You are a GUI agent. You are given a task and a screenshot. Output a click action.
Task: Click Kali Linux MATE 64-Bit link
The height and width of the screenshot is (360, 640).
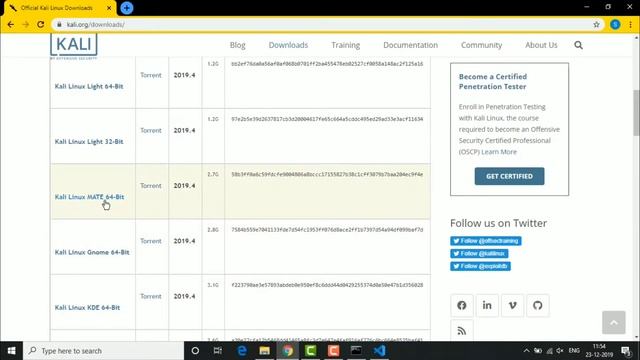(89, 197)
